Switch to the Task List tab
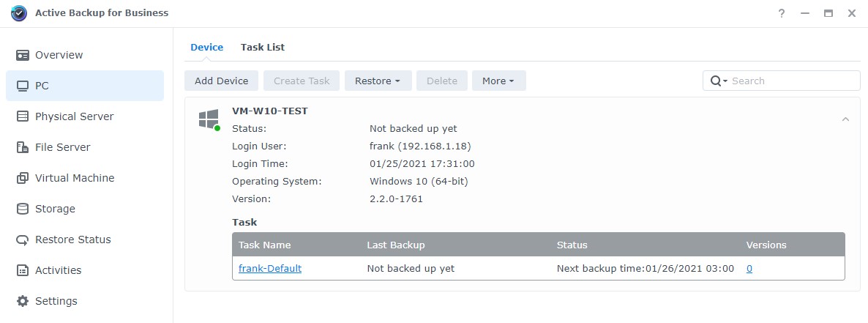The width and height of the screenshot is (868, 323). coord(263,48)
